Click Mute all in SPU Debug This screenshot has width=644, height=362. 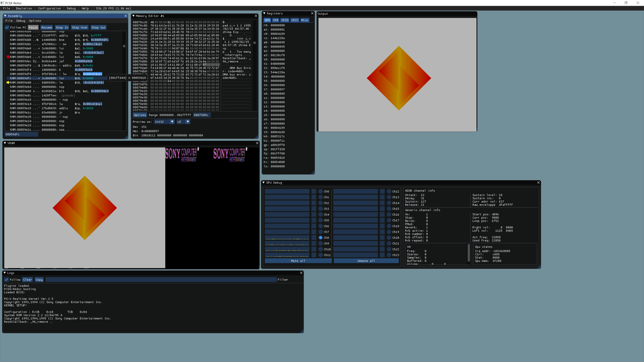298,261
